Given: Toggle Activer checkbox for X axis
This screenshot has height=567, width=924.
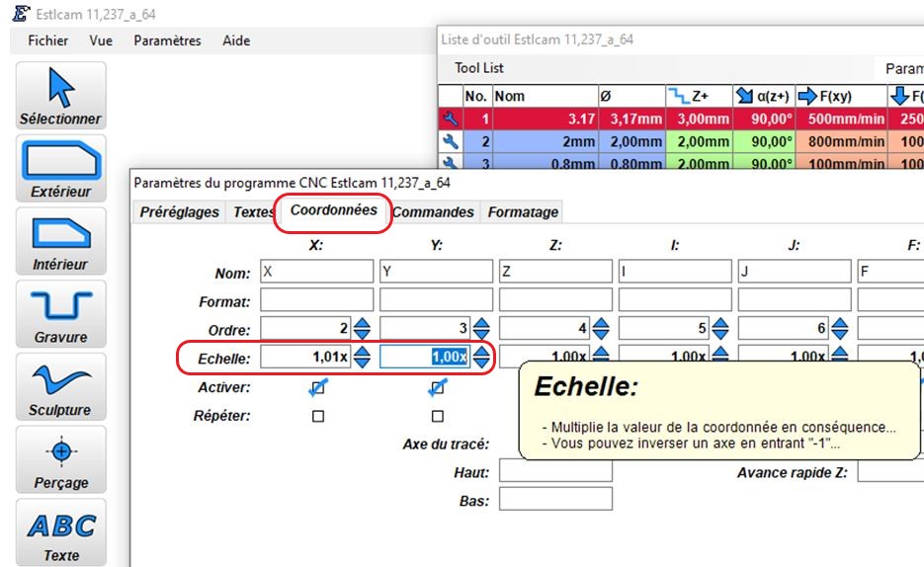Looking at the screenshot, I should pos(318,388).
